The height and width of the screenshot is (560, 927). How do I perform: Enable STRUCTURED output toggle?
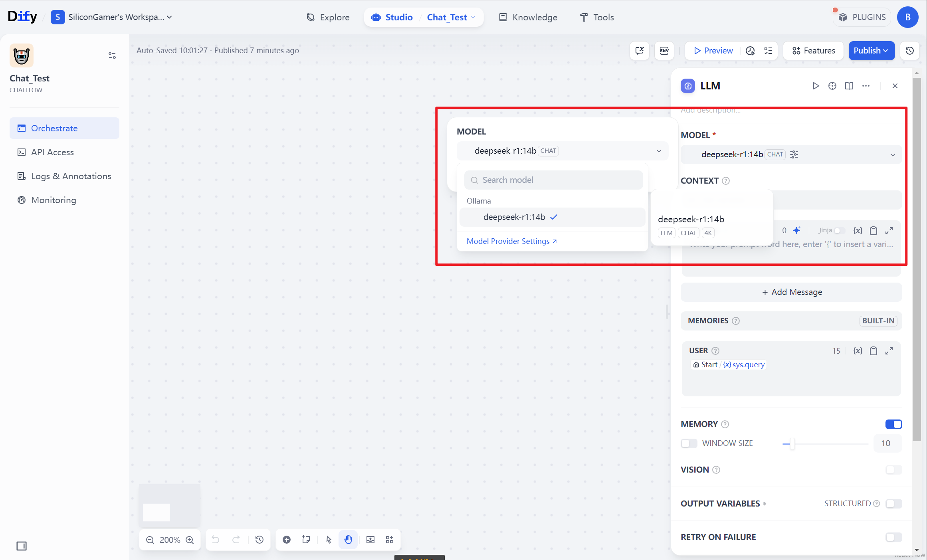(893, 504)
